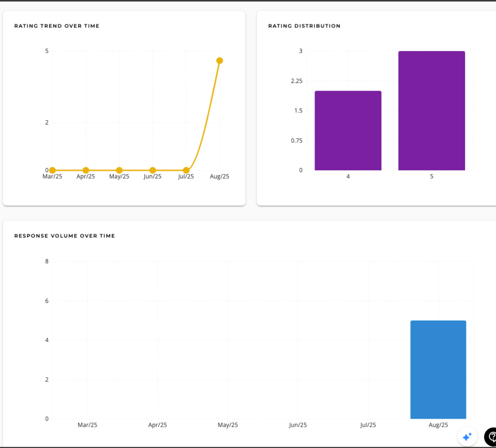Select the Jul/25 rating trend data point
The width and height of the screenshot is (496, 448).
pos(186,170)
